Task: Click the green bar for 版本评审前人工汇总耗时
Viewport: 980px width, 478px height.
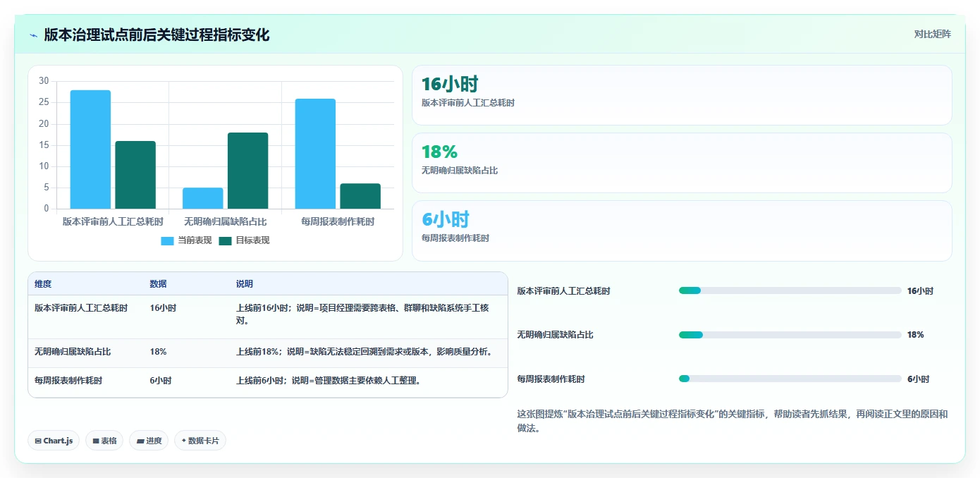Action: click(x=135, y=175)
